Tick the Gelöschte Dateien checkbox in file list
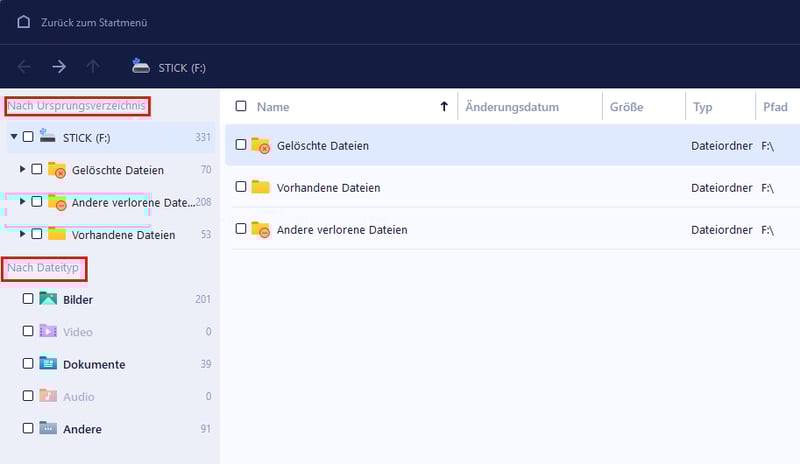This screenshot has width=800, height=464. coord(240,145)
